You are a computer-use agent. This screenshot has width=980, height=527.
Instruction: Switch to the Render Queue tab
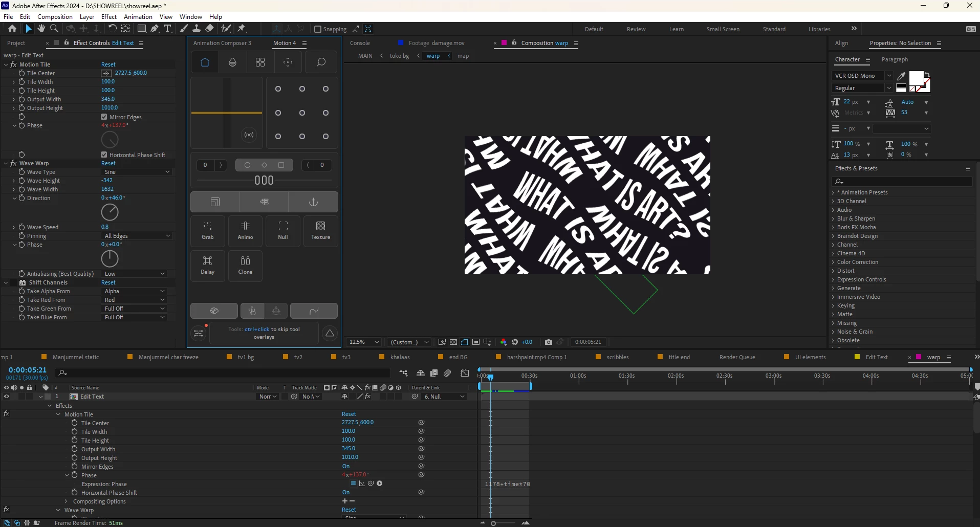737,357
